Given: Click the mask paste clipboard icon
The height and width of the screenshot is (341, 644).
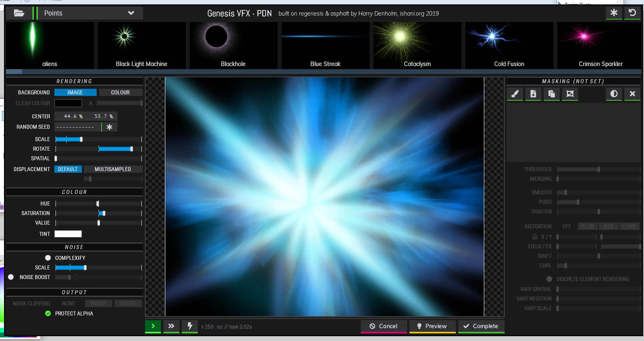Looking at the screenshot, I should tap(552, 94).
